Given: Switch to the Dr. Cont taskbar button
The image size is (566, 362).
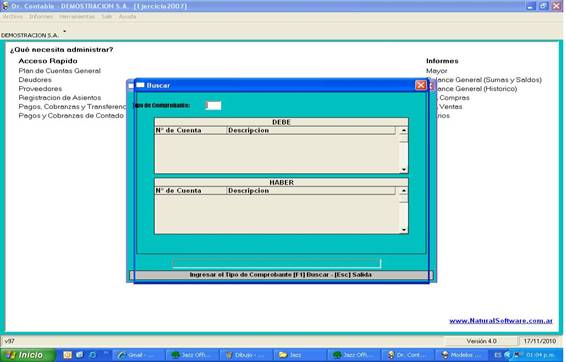Looking at the screenshot, I should point(409,355).
